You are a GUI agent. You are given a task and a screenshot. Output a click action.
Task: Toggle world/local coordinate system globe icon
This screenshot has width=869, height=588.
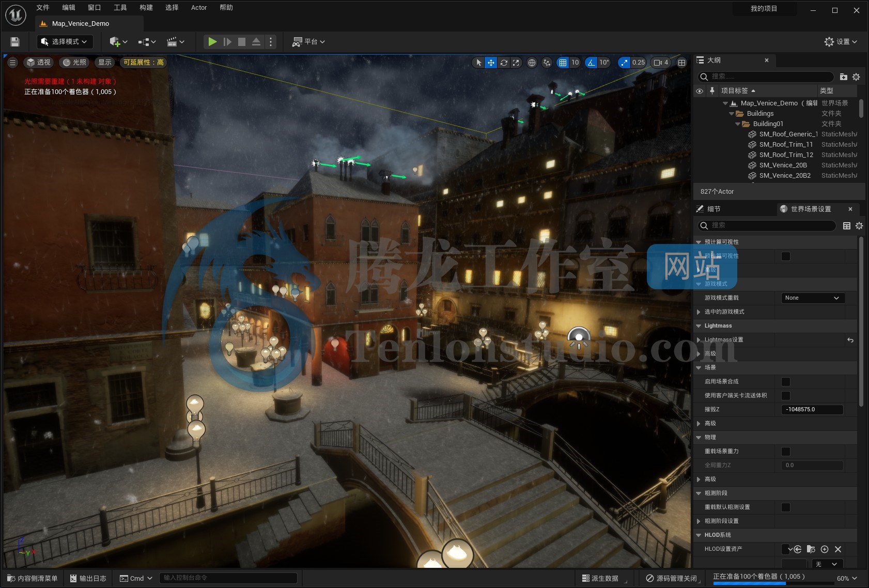coord(532,63)
